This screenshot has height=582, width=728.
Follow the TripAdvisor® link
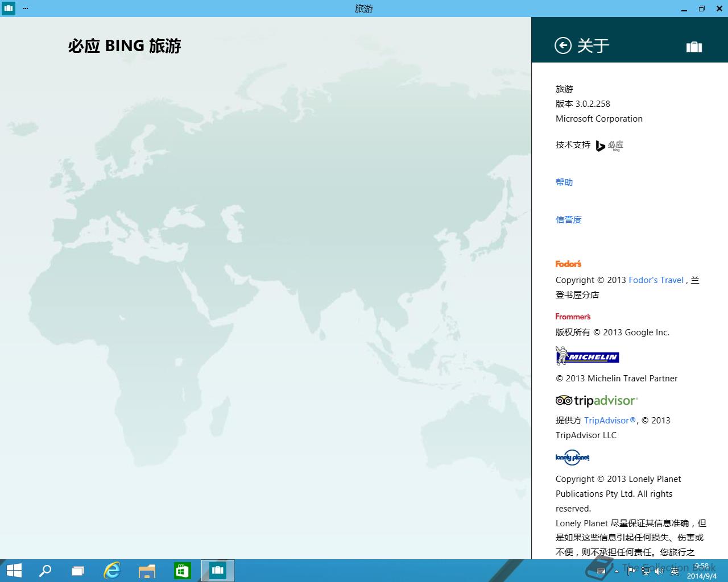pos(610,421)
